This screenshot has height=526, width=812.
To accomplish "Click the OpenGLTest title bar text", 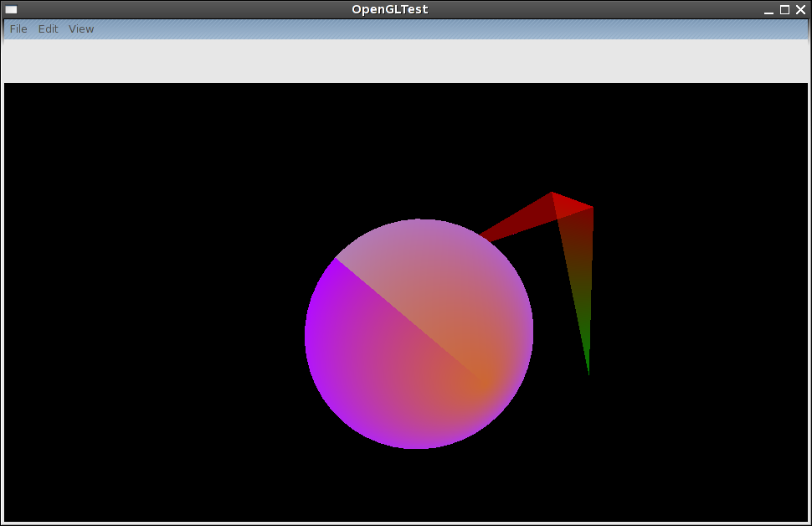I will 390,10.
